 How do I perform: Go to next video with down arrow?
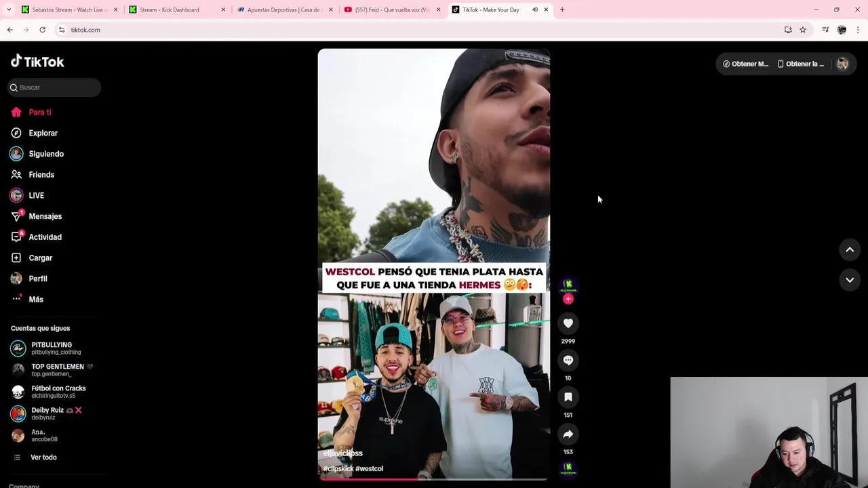(x=850, y=279)
